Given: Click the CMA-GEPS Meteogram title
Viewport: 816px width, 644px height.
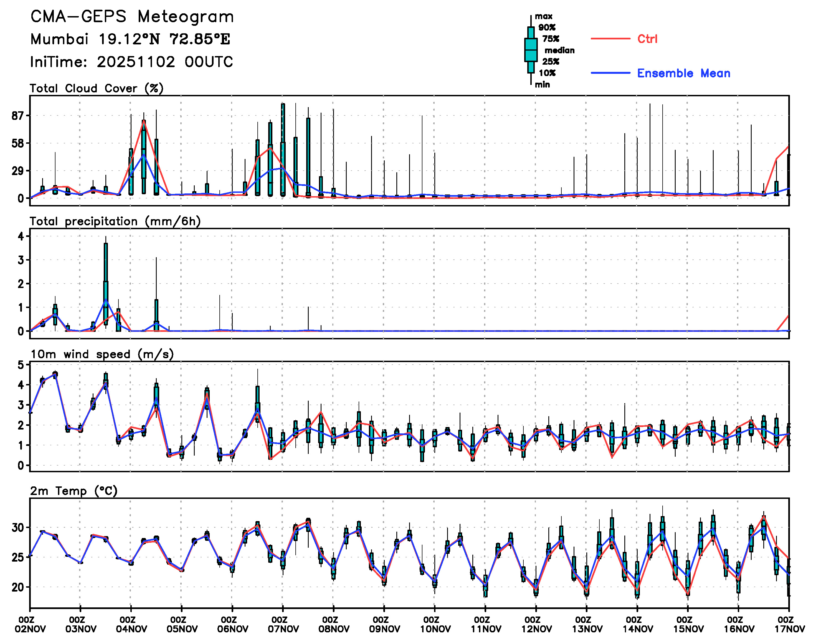Looking at the screenshot, I should 132,17.
